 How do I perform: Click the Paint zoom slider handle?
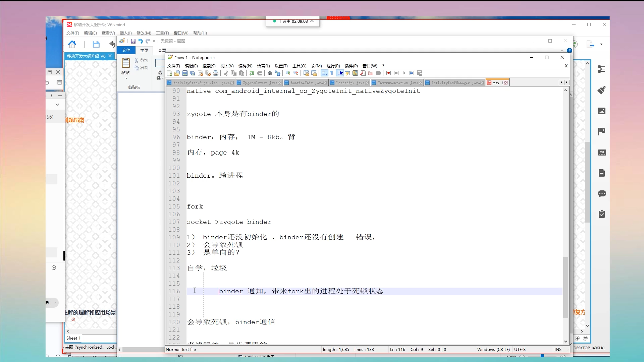[x=542, y=356]
